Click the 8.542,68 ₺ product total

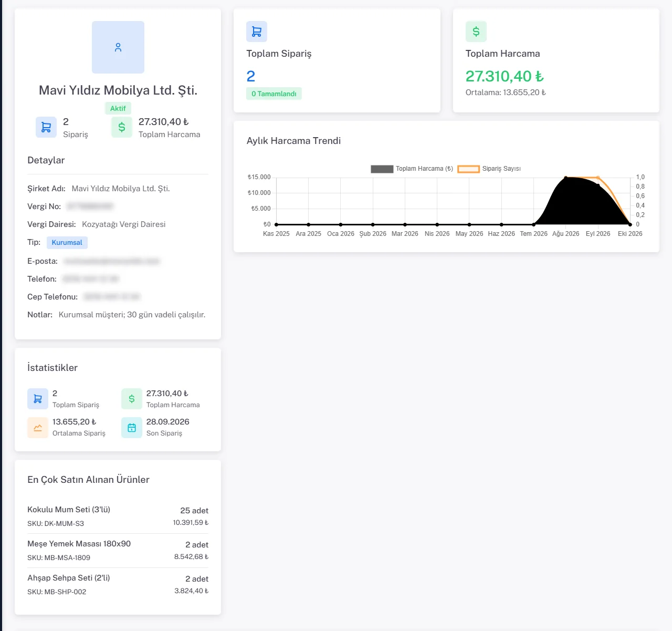coord(191,557)
